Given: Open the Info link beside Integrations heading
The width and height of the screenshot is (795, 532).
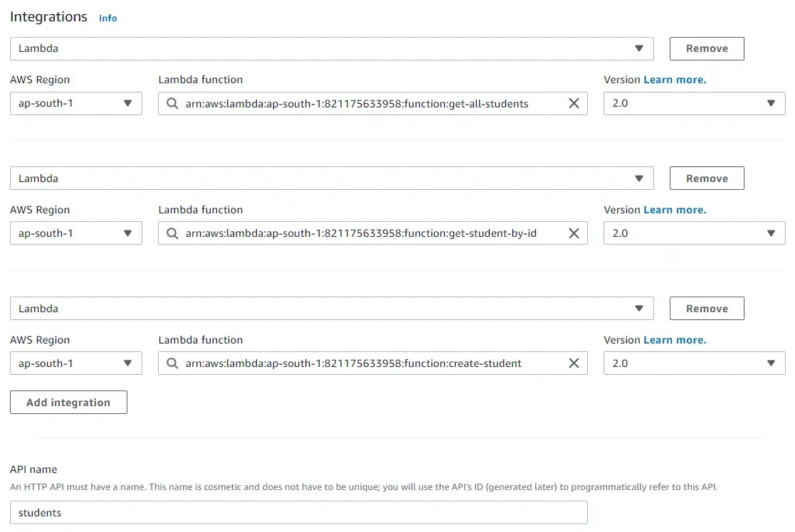Looking at the screenshot, I should [x=107, y=18].
